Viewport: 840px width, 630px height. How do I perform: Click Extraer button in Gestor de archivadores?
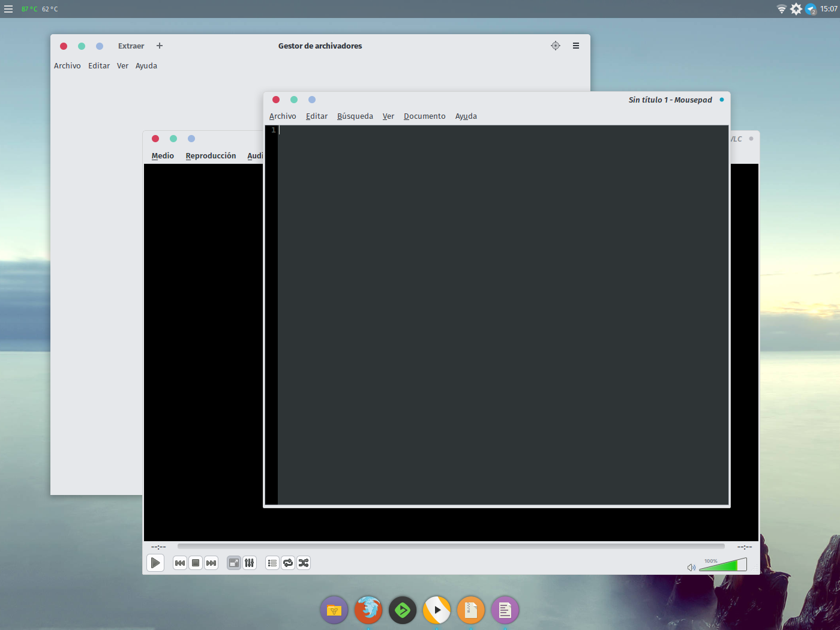click(x=131, y=46)
